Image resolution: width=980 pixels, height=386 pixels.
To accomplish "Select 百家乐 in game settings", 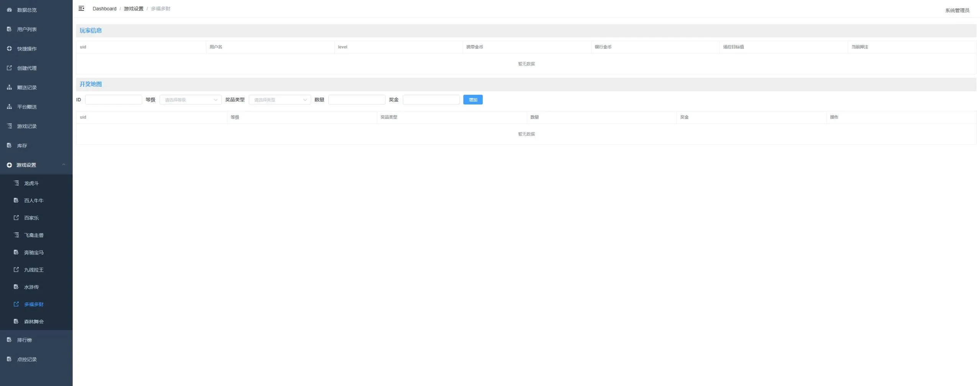I will 36,218.
